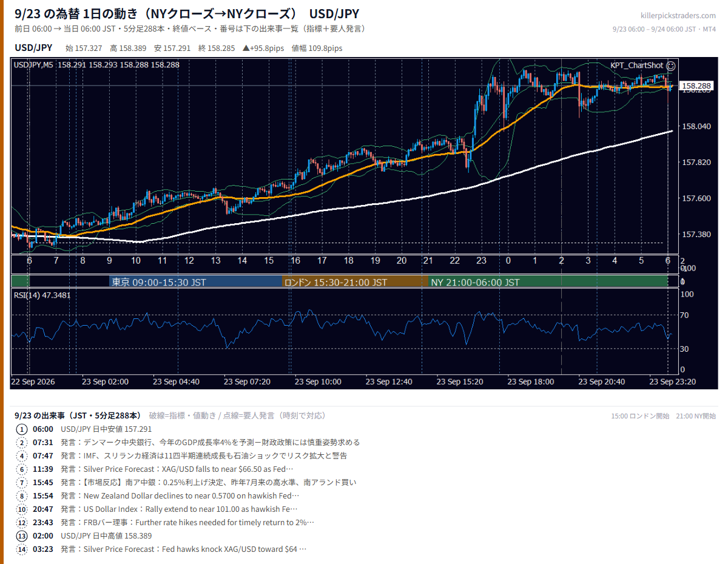728x564 pixels.
Task: Click the ▲+95.8pips change value
Action: click(263, 49)
